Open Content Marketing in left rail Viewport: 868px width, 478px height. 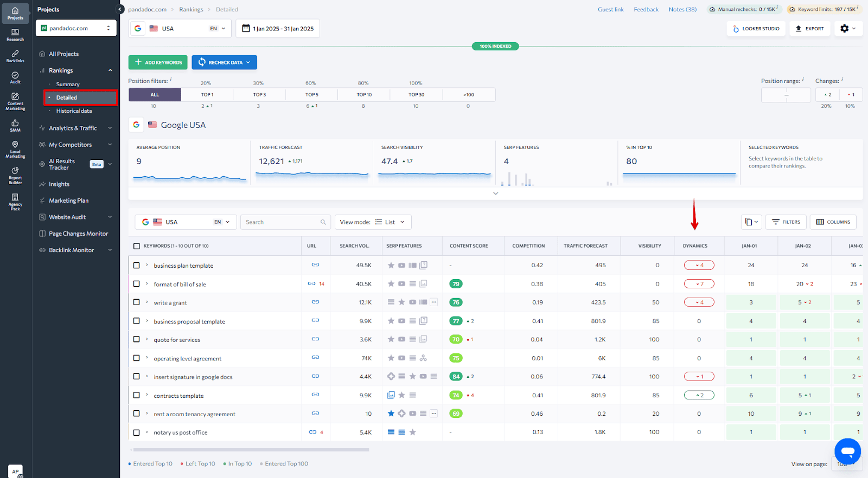pos(15,101)
